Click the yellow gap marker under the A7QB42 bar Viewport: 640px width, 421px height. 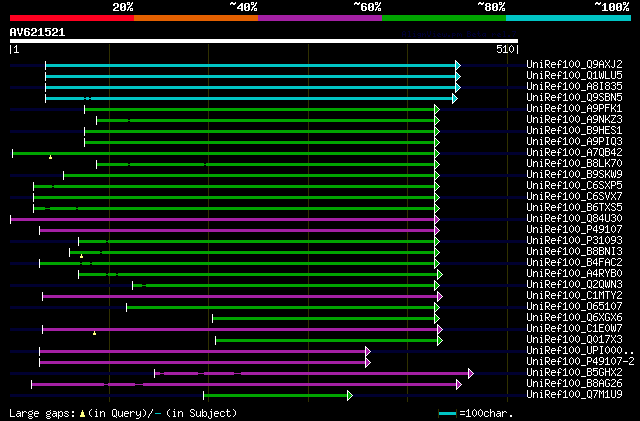pyautogui.click(x=51, y=157)
